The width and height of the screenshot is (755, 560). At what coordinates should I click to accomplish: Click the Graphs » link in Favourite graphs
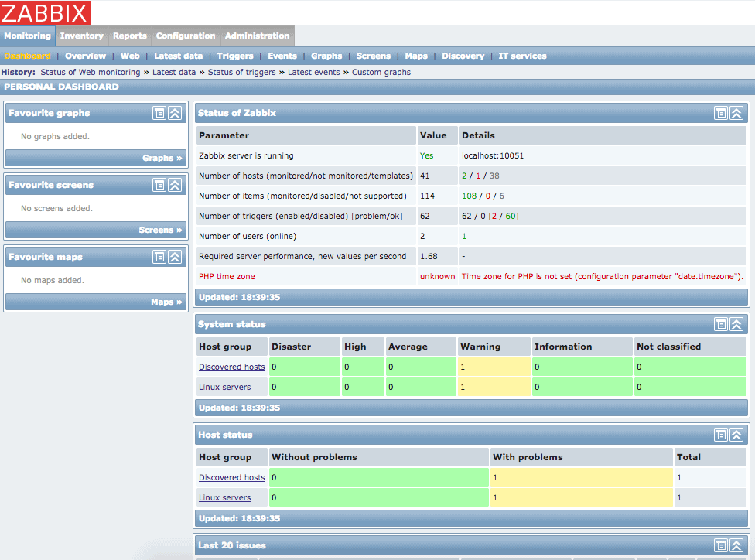(162, 158)
